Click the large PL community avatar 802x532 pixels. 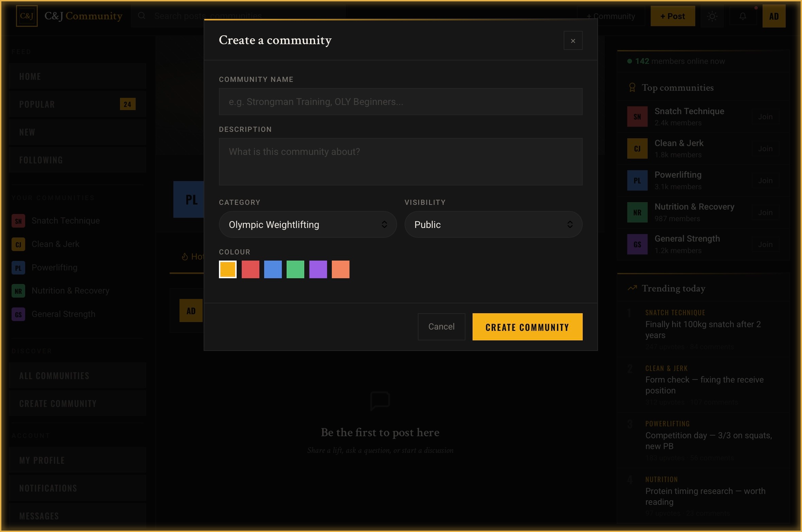click(x=189, y=199)
